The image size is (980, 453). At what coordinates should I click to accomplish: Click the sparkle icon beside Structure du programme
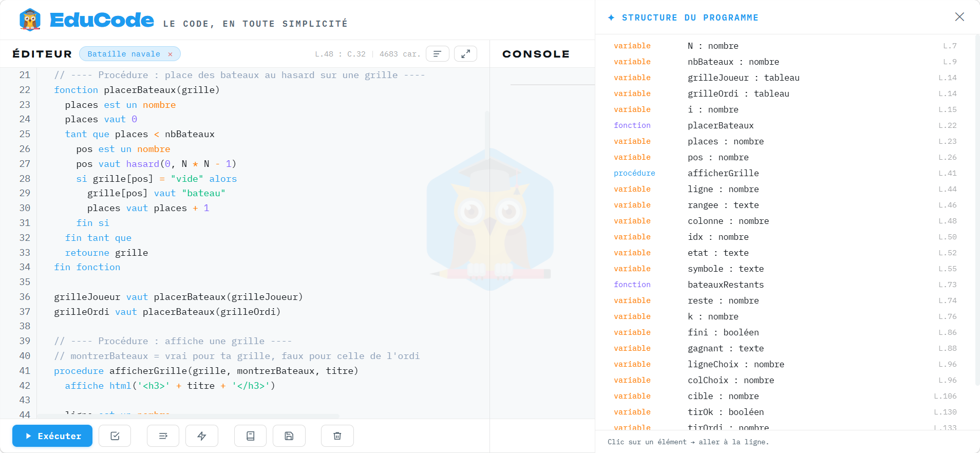click(x=611, y=17)
